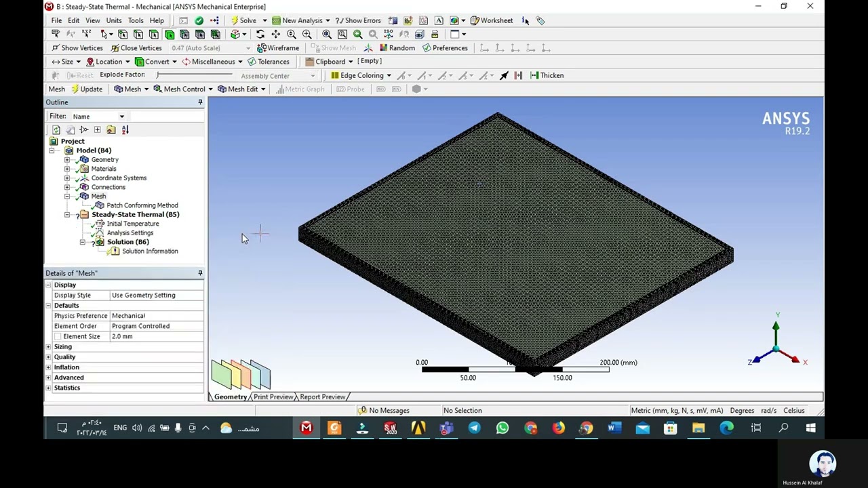Screen dimensions: 868x488
Task: Switch to the Report Preview tab
Action: [x=322, y=397]
